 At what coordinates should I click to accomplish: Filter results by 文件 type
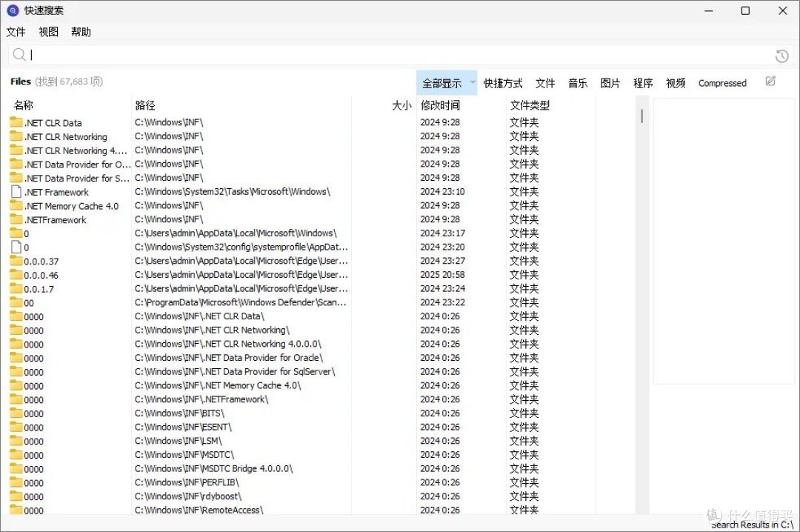pos(545,83)
